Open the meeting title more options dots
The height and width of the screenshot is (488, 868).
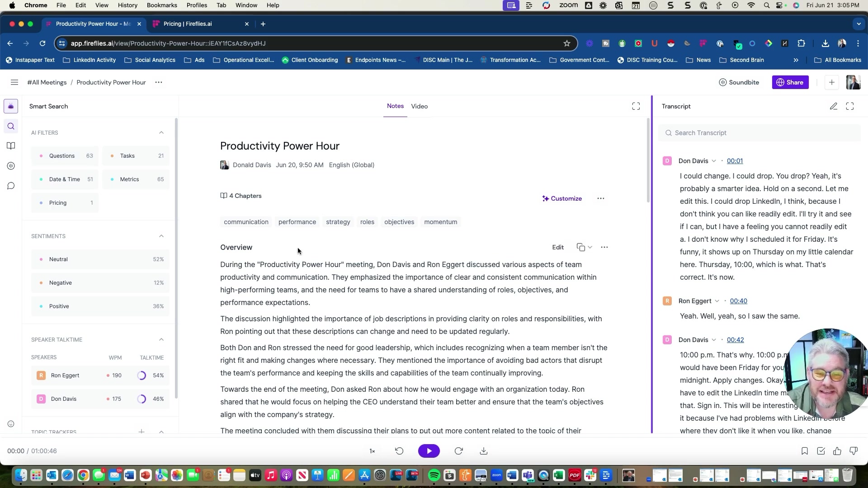point(159,82)
